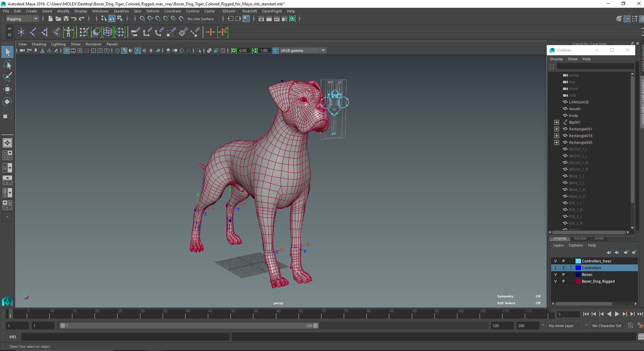Viewport: 644px width, 351px height.
Task: Click the IPR render icon
Action: tap(277, 19)
